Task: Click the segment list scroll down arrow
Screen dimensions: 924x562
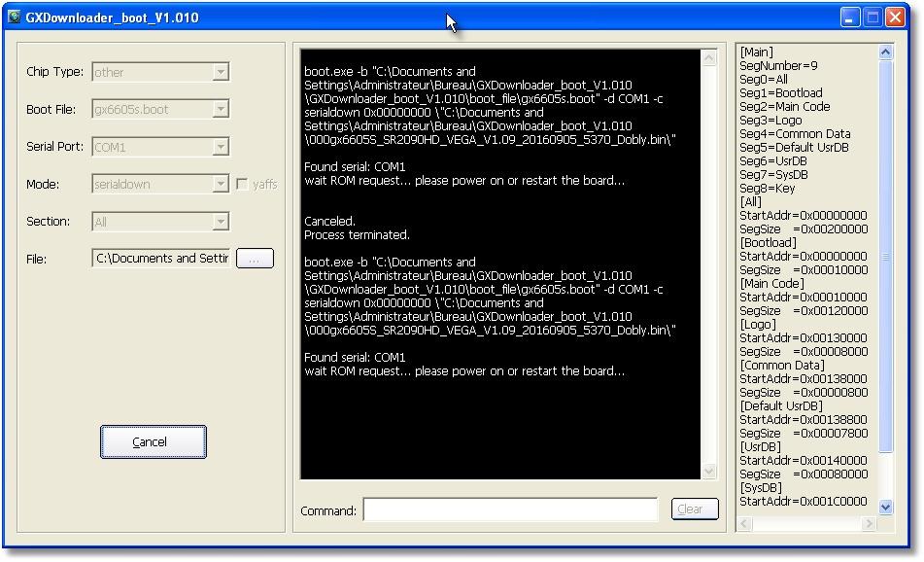Action: [885, 508]
